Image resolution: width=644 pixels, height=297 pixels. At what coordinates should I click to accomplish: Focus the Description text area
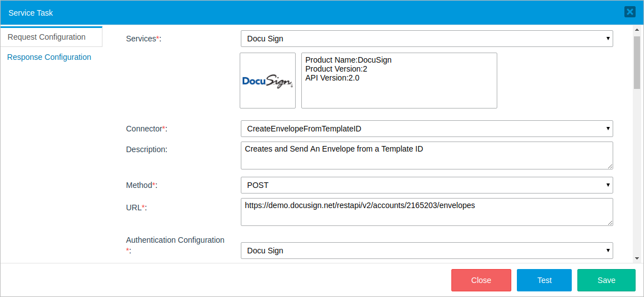click(x=426, y=155)
